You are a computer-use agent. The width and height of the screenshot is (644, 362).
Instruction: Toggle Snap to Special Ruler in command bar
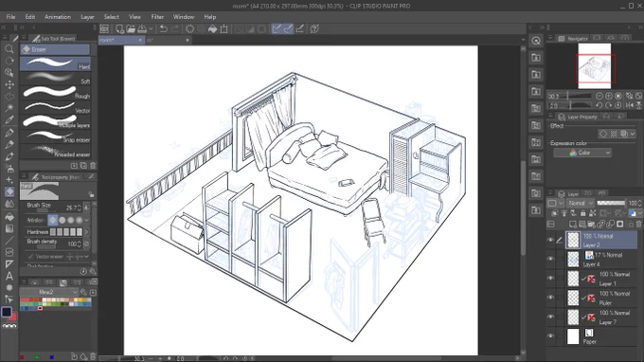tap(288, 28)
